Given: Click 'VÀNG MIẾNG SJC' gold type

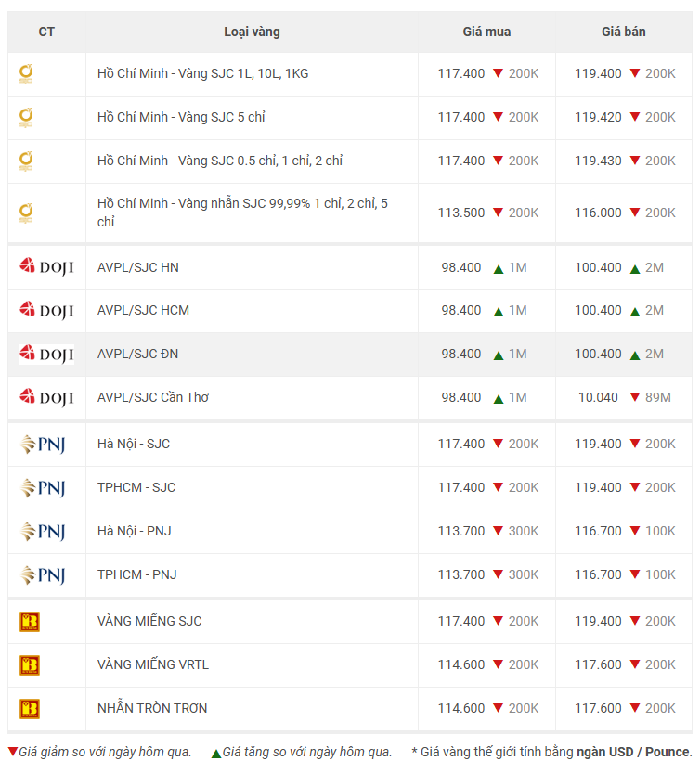Looking at the screenshot, I should [149, 621].
